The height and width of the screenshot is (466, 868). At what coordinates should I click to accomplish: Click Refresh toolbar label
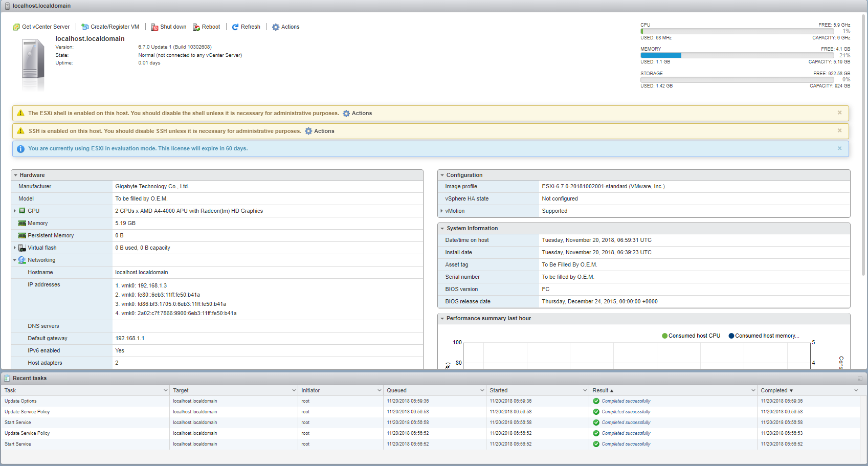pos(251,27)
